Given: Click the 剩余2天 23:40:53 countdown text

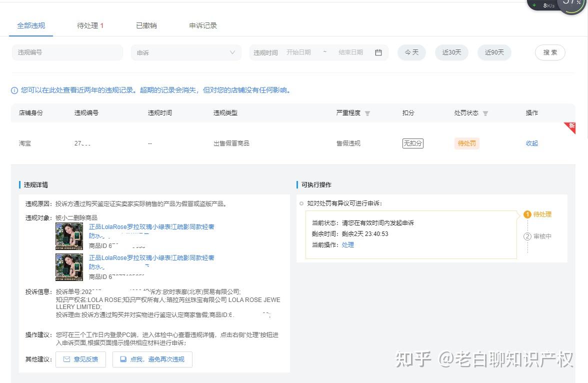Looking at the screenshot, I should tap(365, 234).
